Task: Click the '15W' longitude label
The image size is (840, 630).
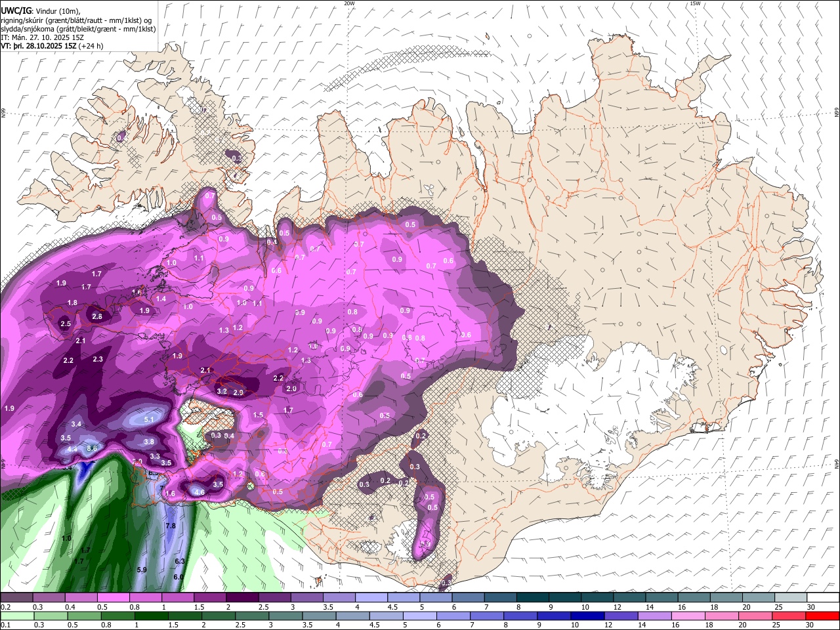Action: coord(695,3)
